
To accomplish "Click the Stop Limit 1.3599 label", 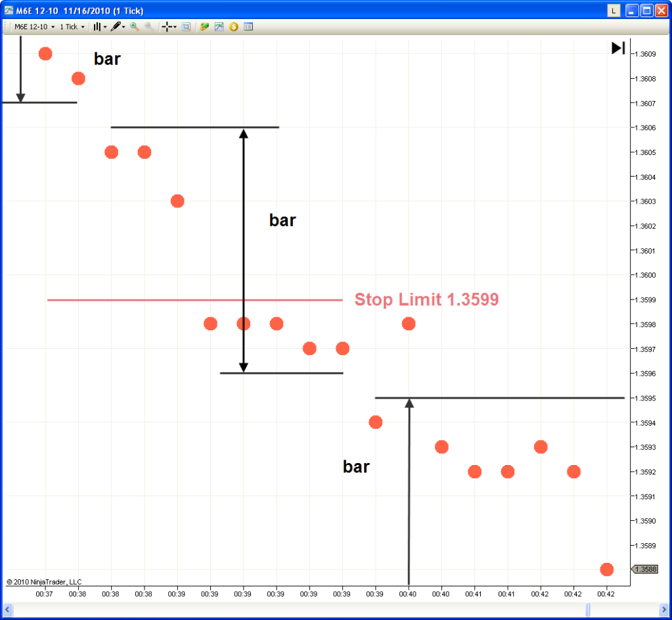I will pos(426,300).
